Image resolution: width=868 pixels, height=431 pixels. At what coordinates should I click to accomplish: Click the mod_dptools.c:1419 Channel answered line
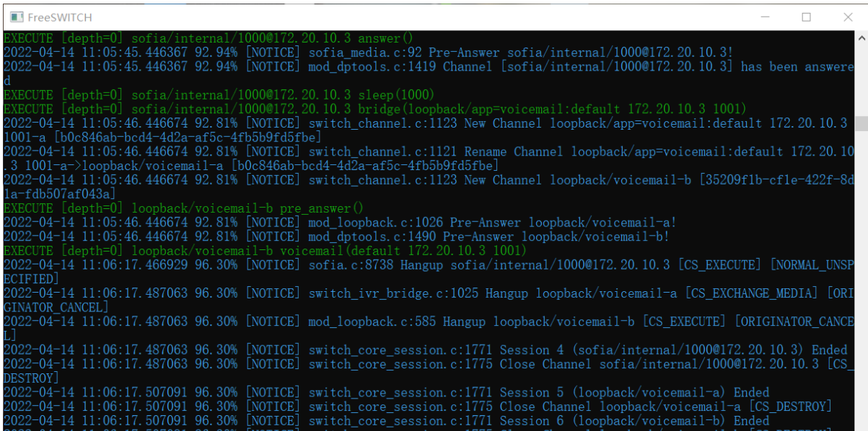click(429, 74)
